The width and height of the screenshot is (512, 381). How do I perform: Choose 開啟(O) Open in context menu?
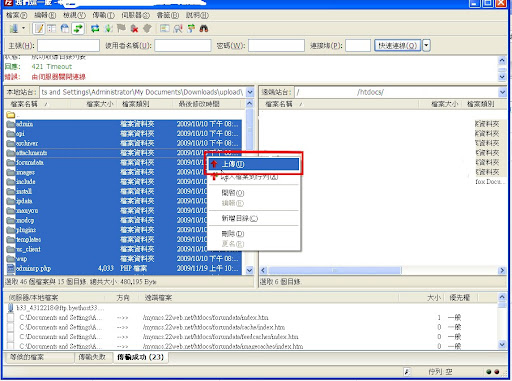point(254,193)
